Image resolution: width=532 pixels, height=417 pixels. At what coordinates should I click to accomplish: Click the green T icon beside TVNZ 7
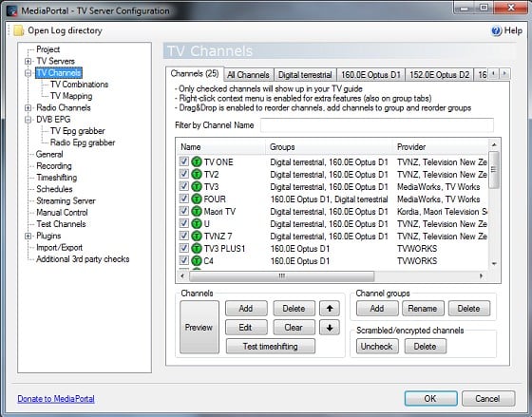click(197, 237)
